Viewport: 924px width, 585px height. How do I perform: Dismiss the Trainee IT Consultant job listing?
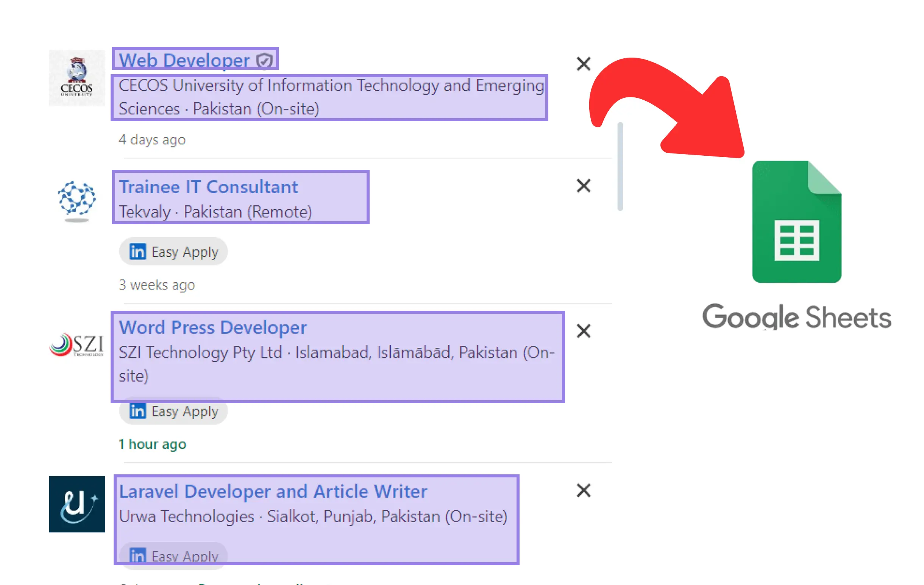(583, 186)
